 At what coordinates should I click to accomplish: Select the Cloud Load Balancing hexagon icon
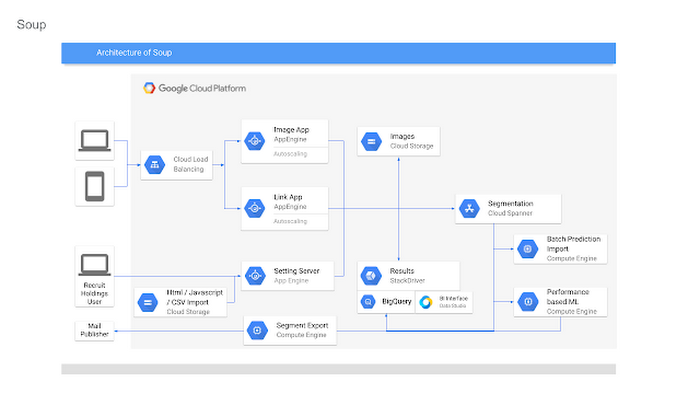point(155,165)
